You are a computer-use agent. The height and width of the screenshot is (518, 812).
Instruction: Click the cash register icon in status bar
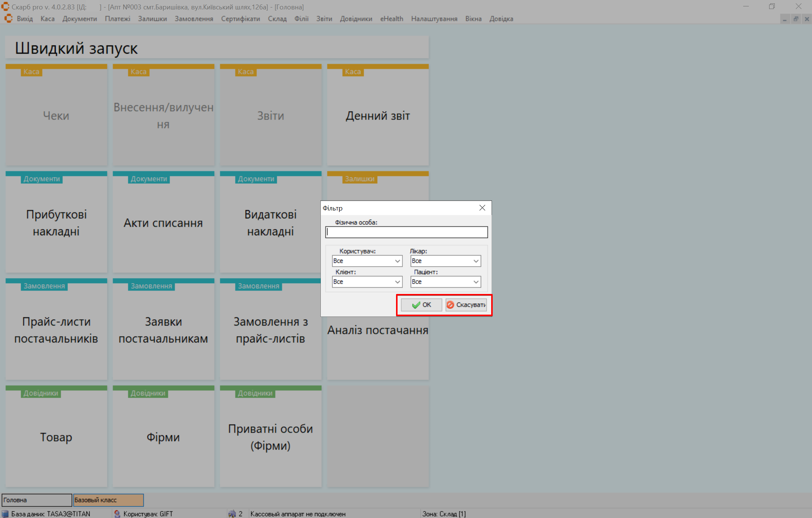click(232, 513)
